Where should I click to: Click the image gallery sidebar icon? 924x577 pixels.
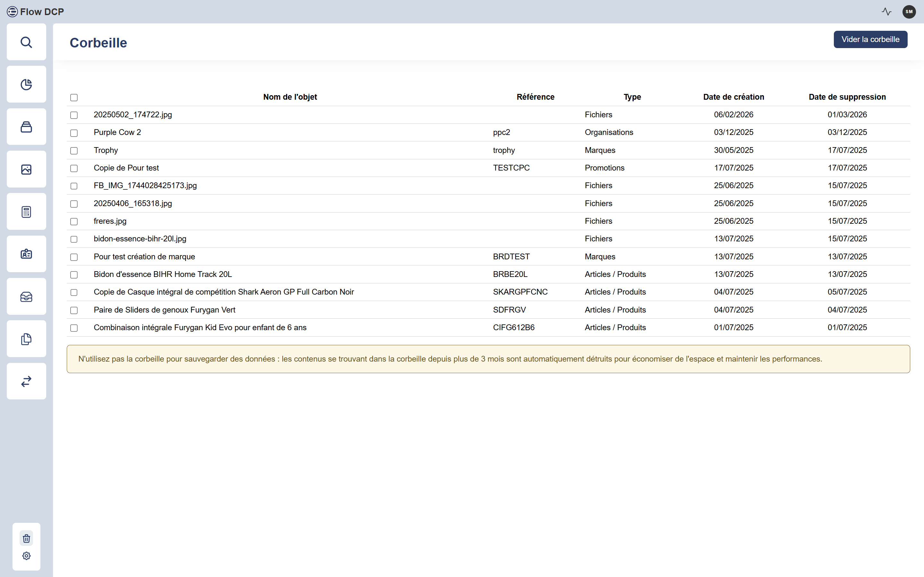26,170
